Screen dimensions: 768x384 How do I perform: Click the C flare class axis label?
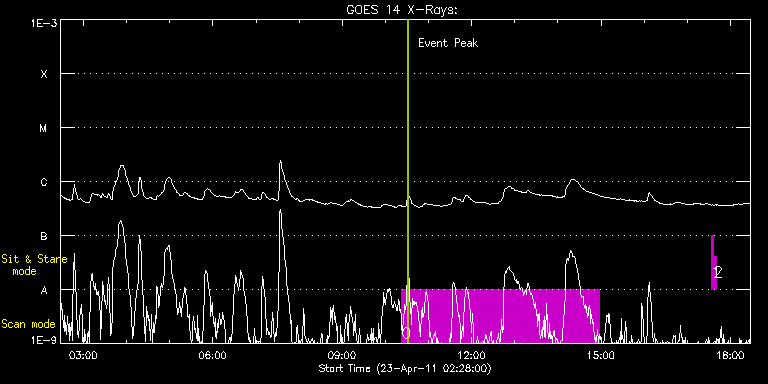[44, 182]
